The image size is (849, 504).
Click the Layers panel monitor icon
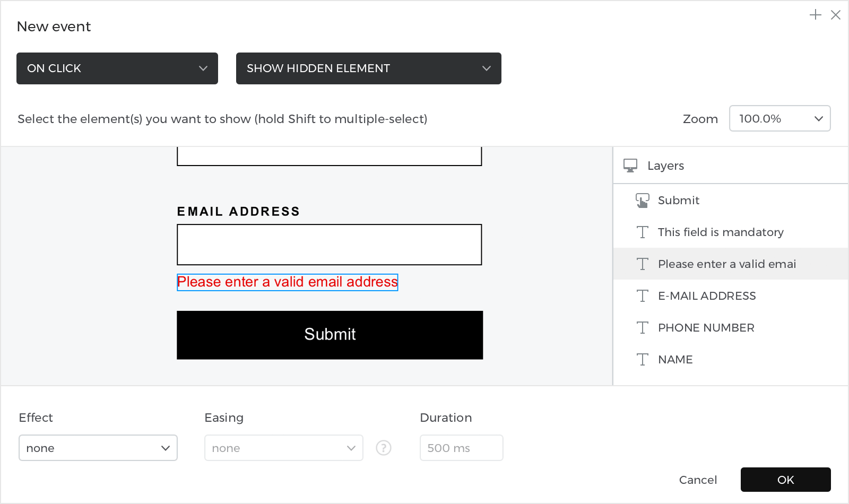point(630,166)
